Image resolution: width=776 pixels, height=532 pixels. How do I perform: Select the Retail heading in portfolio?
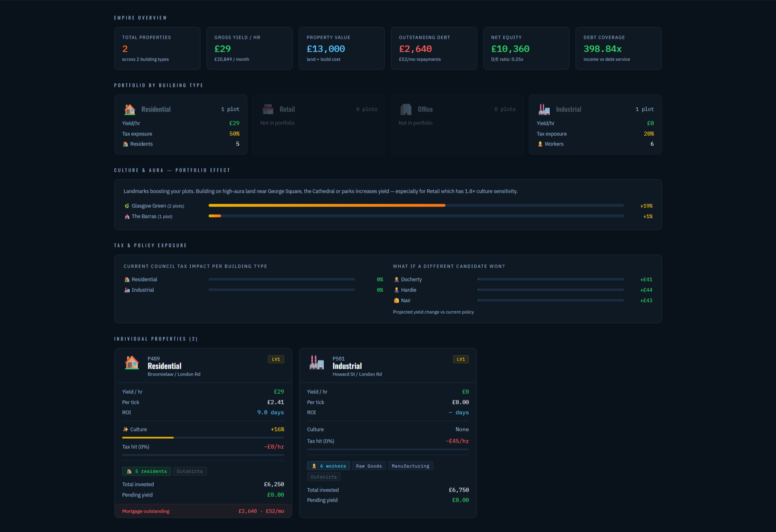point(287,109)
